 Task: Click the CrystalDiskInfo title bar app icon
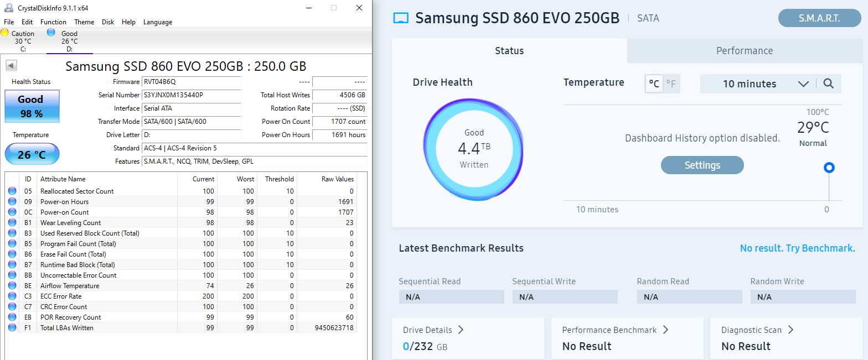coord(8,8)
